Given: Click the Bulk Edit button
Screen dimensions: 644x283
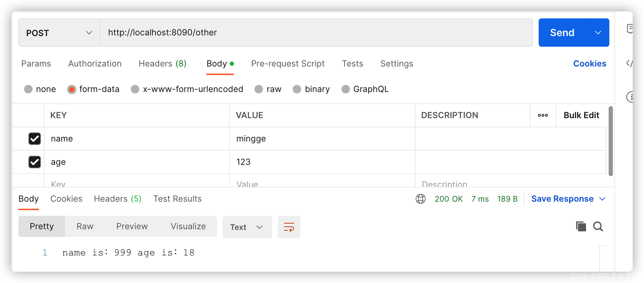Looking at the screenshot, I should click(581, 115).
